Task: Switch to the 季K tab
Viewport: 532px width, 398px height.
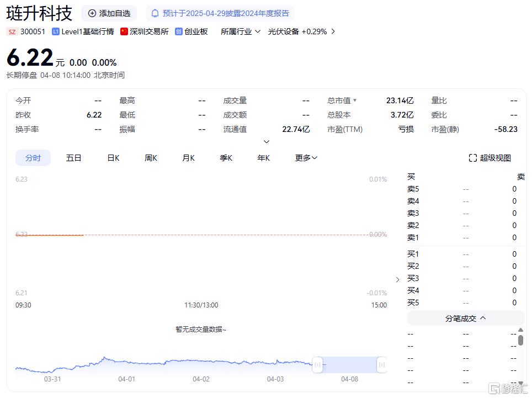Action: point(226,158)
